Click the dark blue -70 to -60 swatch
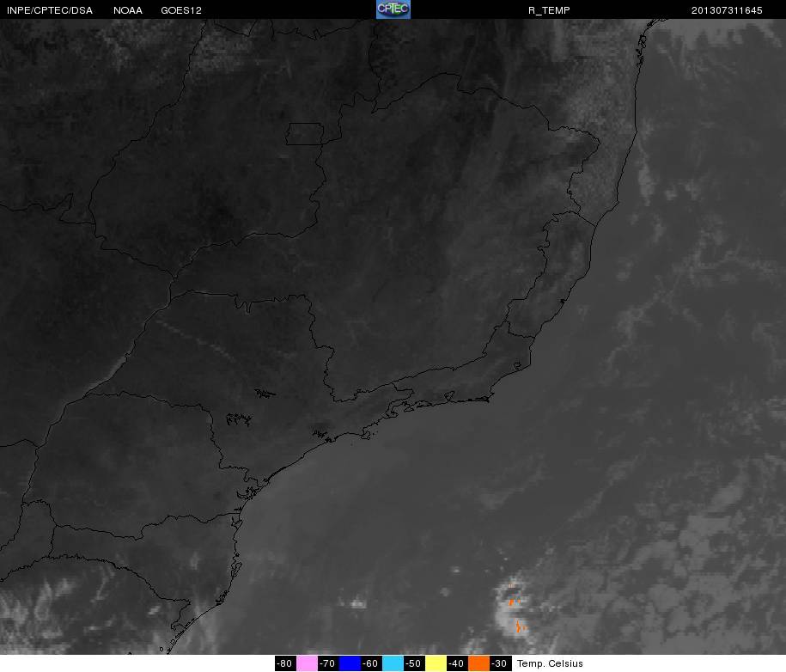 coord(350,663)
